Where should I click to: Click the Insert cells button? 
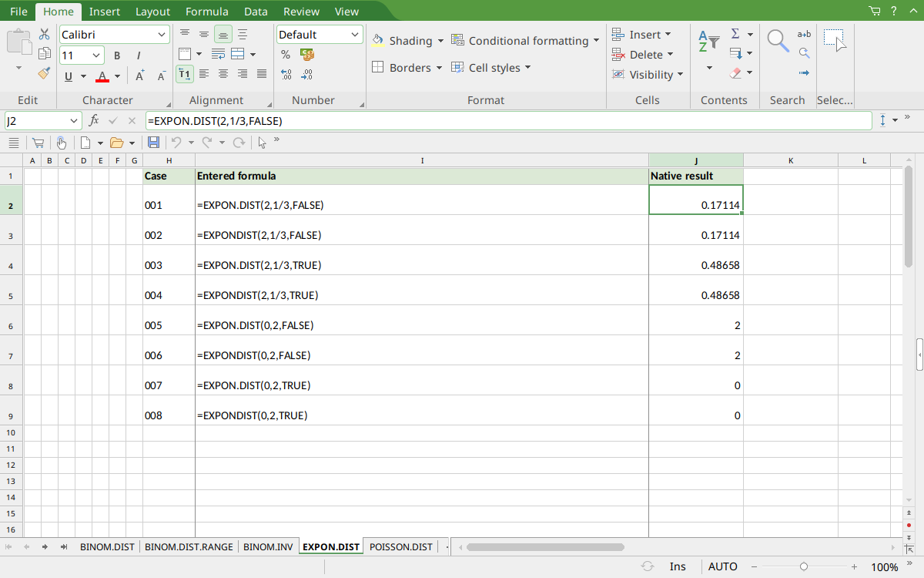(641, 35)
